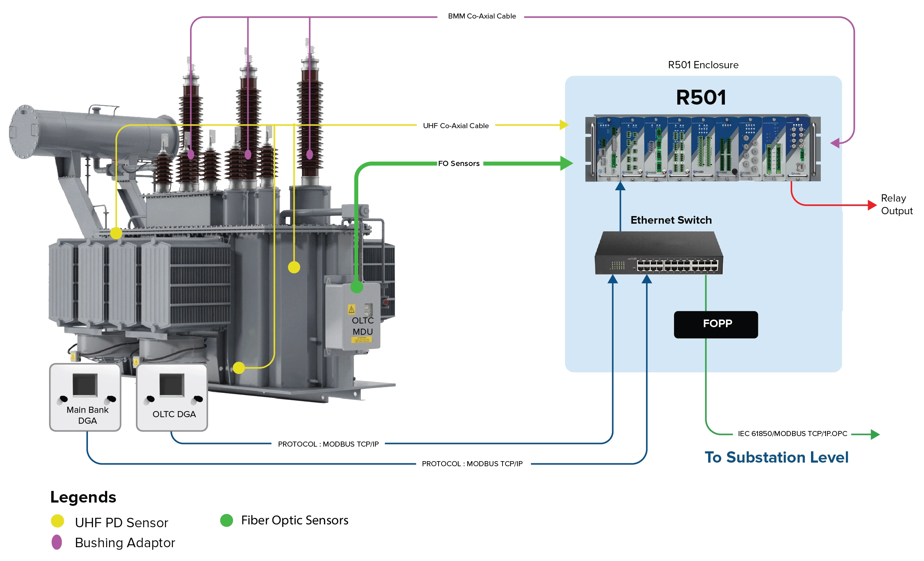The width and height of the screenshot is (924, 561).
Task: Click the OLTC DGA unit
Action: tap(172, 397)
